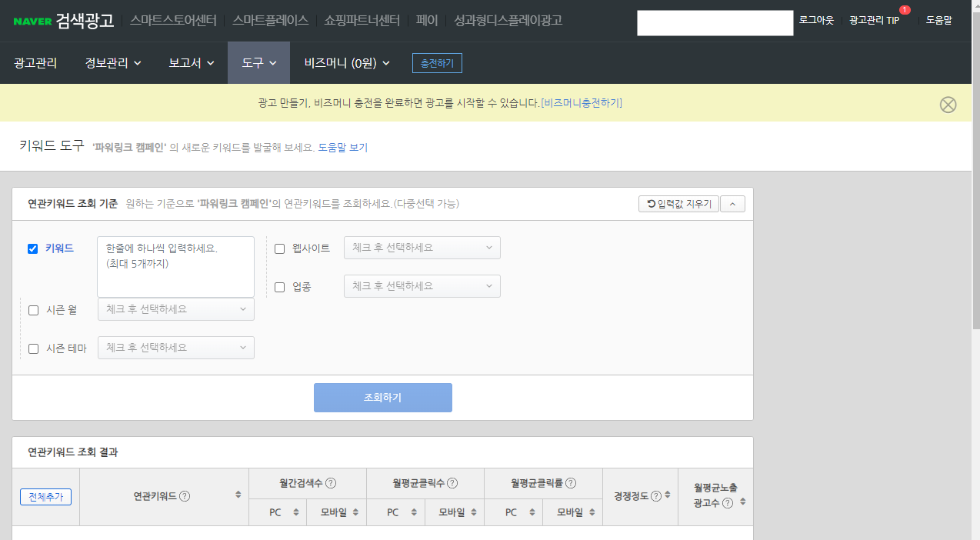Viewport: 980px width, 540px height.
Task: Click the white account box in header
Action: coord(715,23)
